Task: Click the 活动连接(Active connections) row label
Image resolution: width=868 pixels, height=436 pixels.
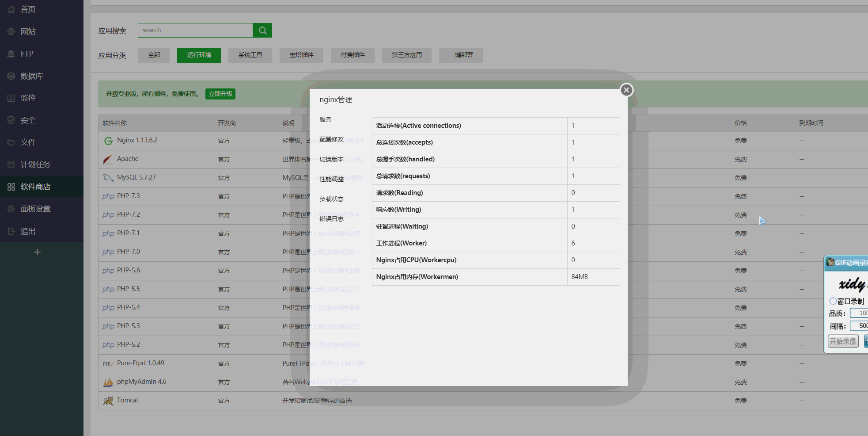Action: click(x=418, y=126)
